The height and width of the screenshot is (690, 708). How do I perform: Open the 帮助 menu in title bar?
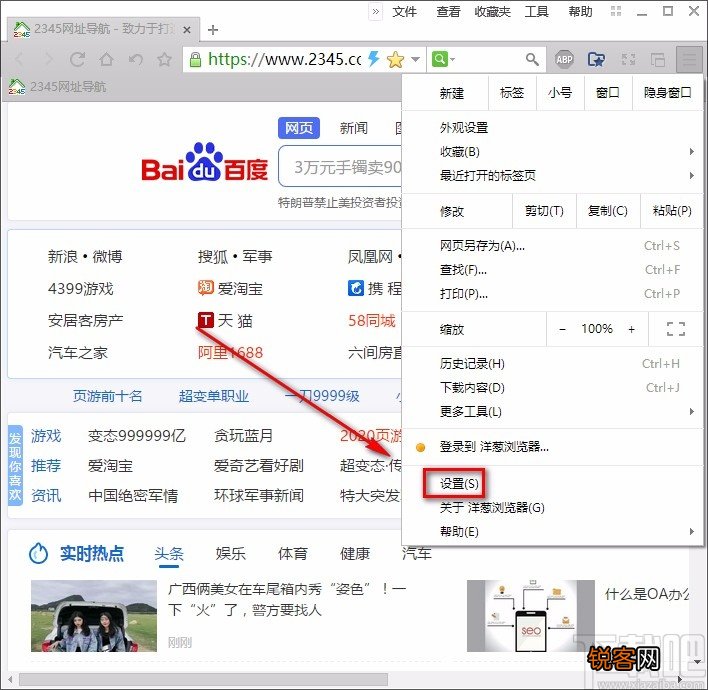coord(580,11)
